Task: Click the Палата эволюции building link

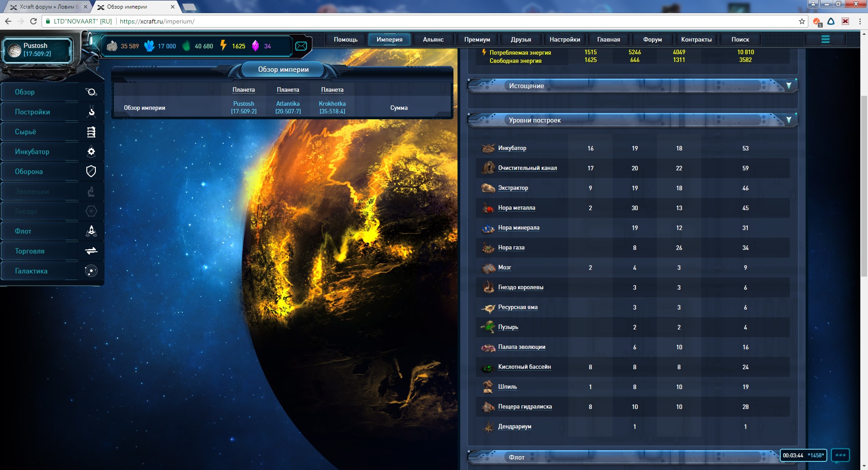Action: pyautogui.click(x=522, y=347)
